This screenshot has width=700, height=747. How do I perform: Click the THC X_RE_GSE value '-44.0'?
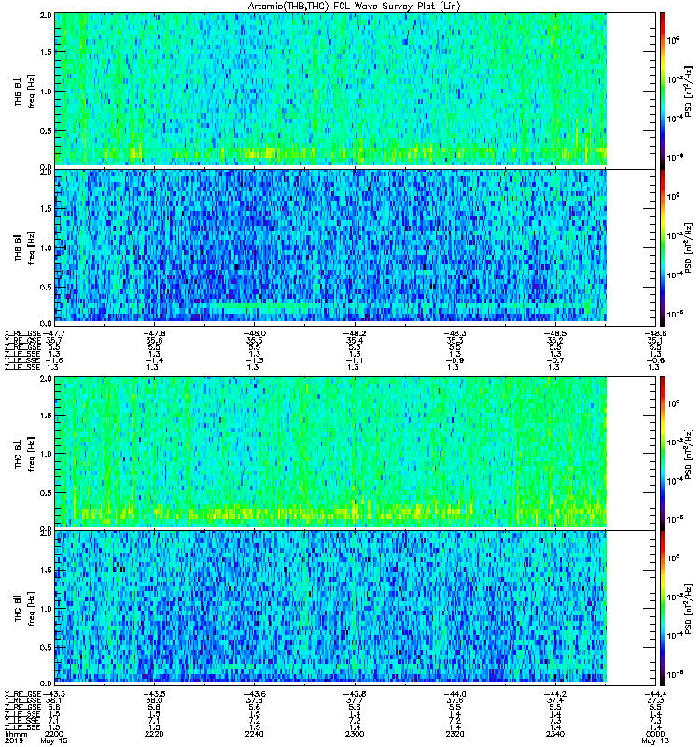tap(455, 694)
